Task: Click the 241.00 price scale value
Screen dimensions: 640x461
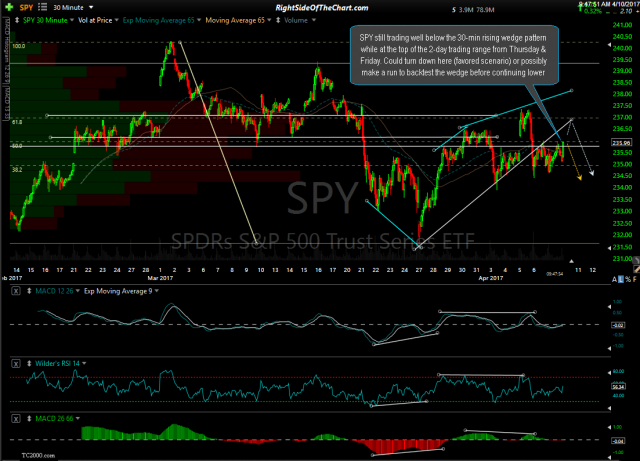Action: [622, 25]
